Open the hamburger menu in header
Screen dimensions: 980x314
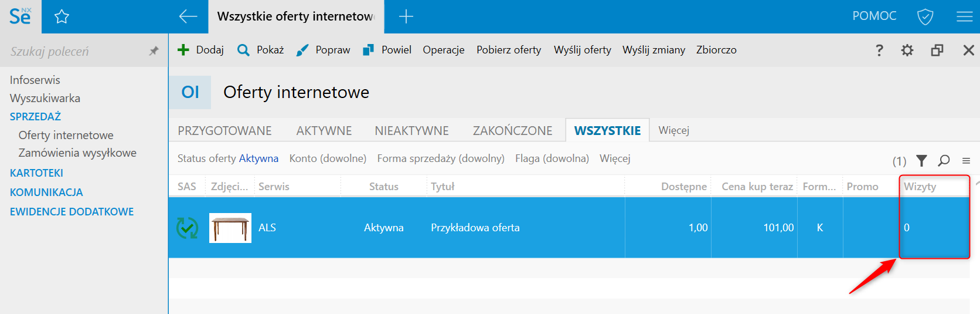[x=964, y=16]
